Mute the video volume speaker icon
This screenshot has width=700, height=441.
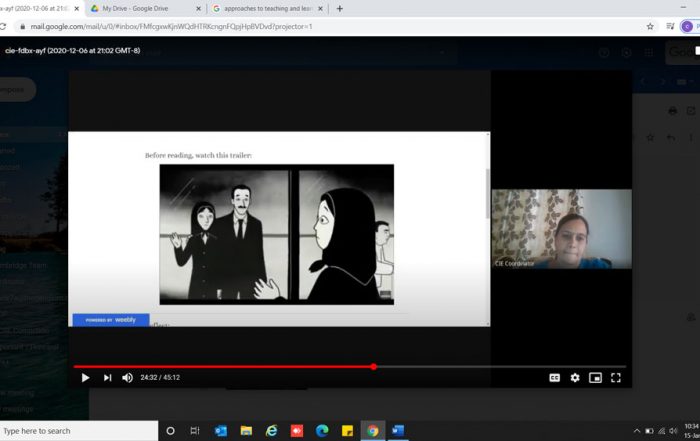tap(127, 378)
